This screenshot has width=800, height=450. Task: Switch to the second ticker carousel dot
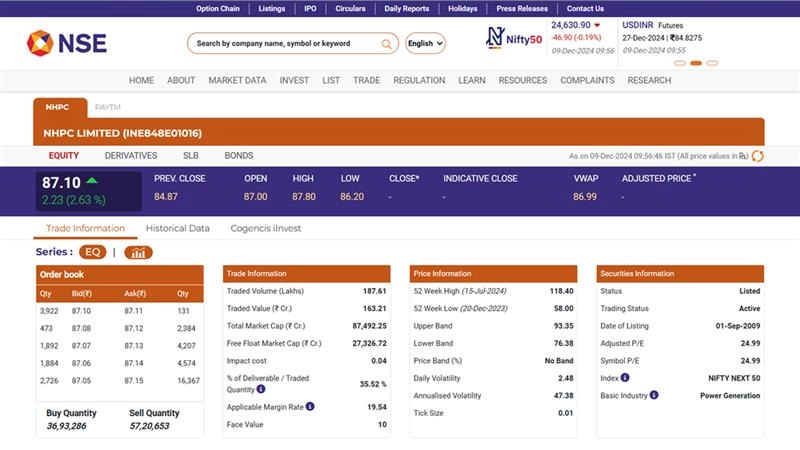pyautogui.click(x=696, y=63)
